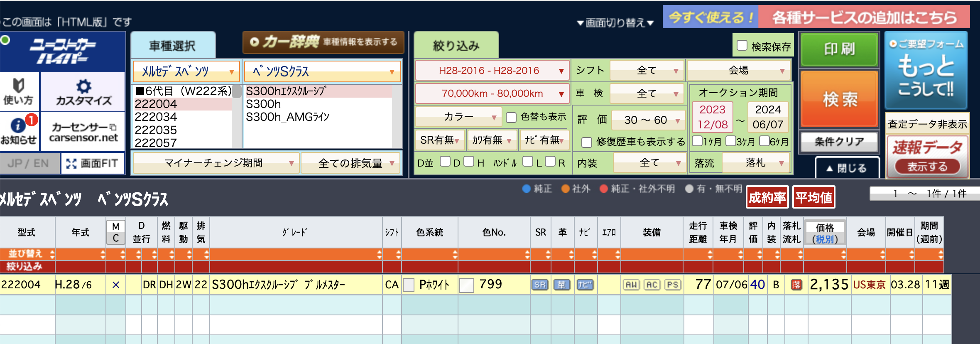Select the 3ヶ月 period checkbox

[x=731, y=141]
